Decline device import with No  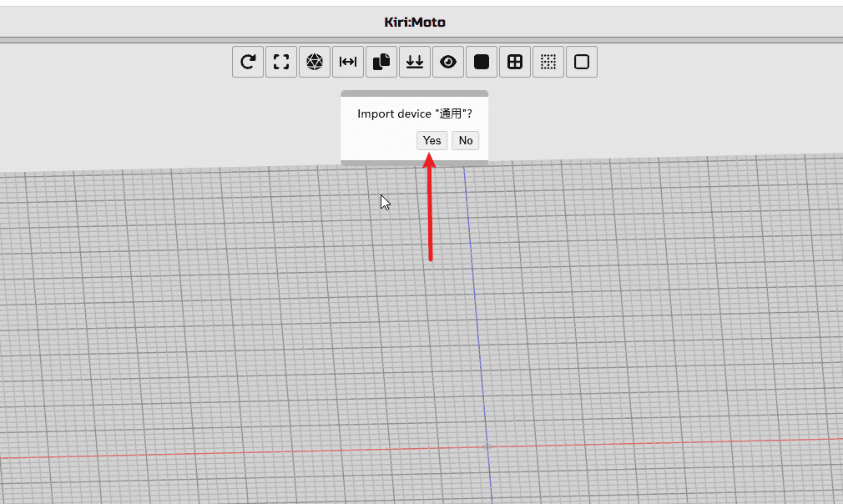(466, 140)
